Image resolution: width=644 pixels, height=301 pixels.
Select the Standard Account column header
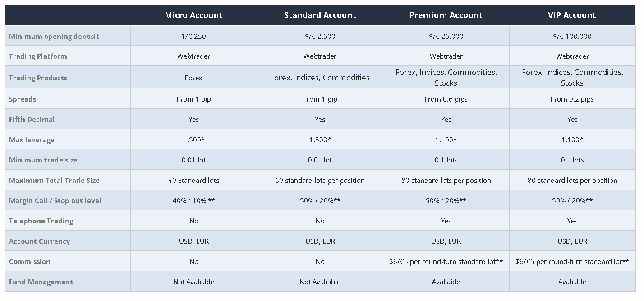pyautogui.click(x=320, y=15)
